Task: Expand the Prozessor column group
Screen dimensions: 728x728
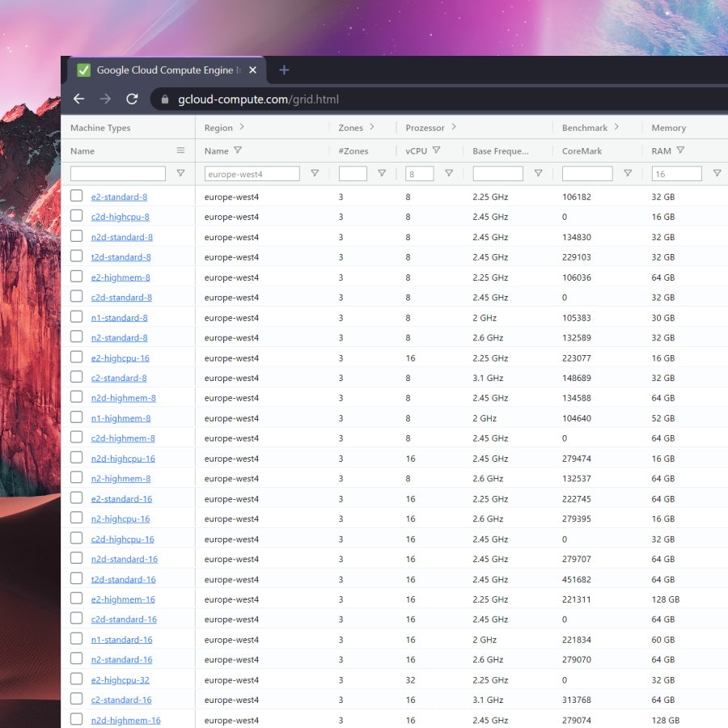Action: point(454,127)
